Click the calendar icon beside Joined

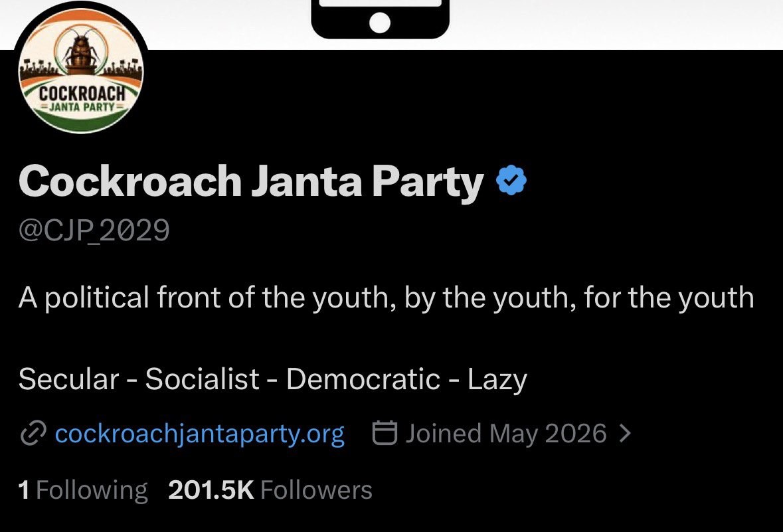click(385, 432)
